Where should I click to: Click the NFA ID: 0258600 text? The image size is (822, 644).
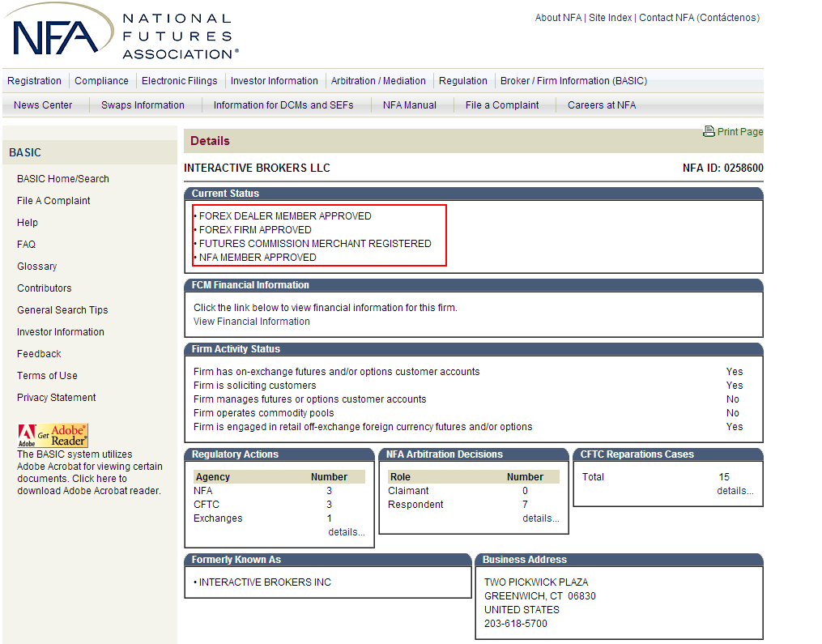[723, 168]
